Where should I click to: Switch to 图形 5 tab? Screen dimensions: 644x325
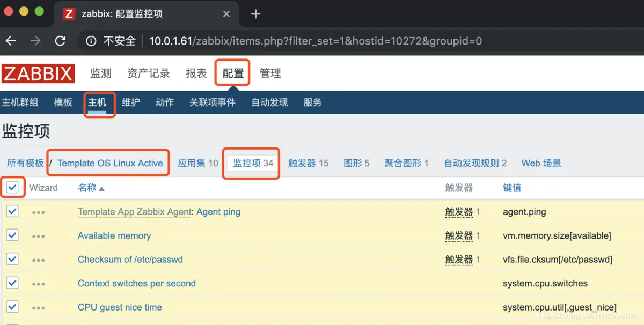(356, 163)
